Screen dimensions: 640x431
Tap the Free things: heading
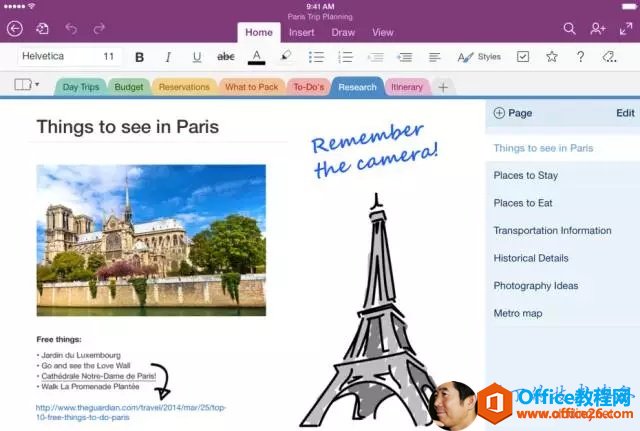click(x=59, y=339)
